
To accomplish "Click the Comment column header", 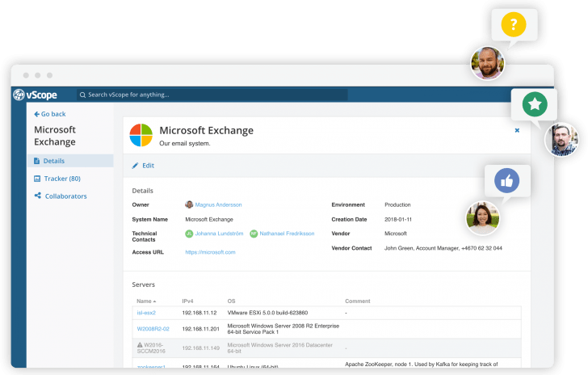I will (357, 301).
